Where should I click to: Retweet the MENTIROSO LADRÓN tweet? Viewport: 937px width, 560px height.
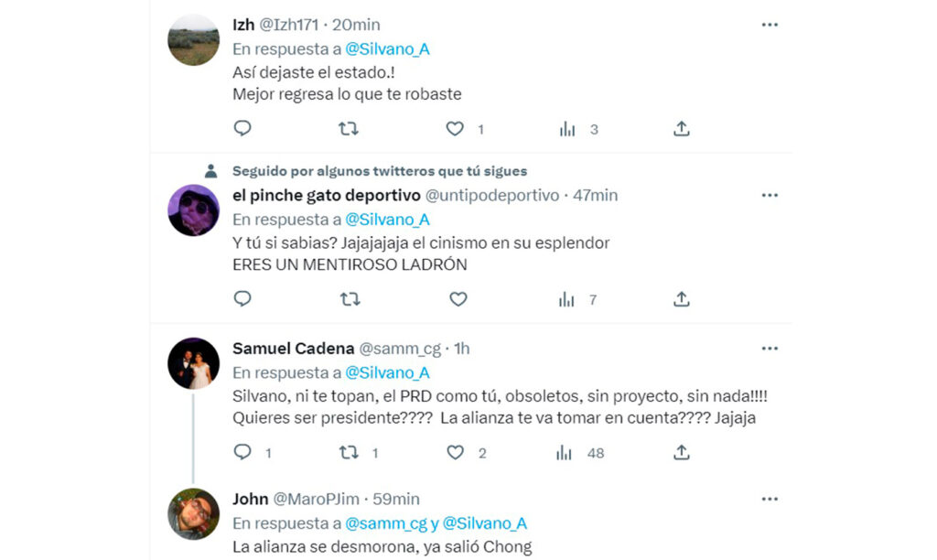pos(350,299)
